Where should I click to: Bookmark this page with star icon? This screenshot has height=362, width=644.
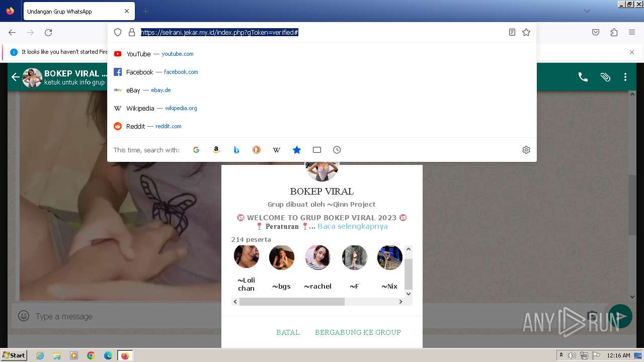[x=526, y=32]
